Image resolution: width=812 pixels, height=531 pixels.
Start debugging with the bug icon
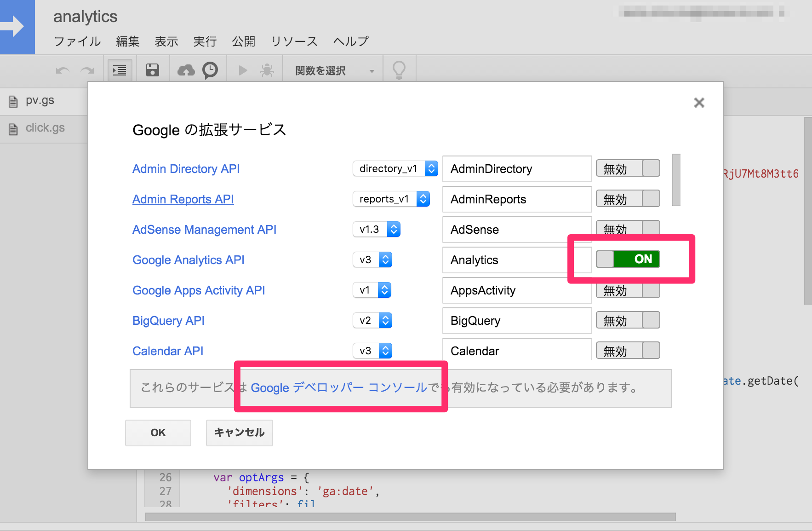[x=267, y=70]
